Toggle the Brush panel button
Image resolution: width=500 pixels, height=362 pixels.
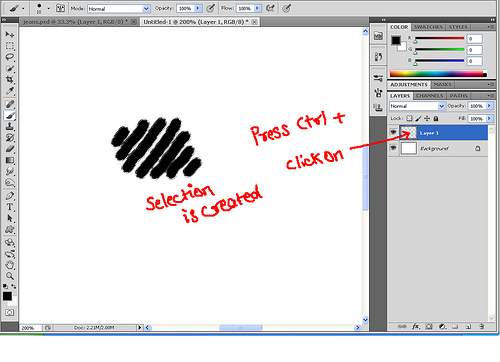click(x=60, y=8)
